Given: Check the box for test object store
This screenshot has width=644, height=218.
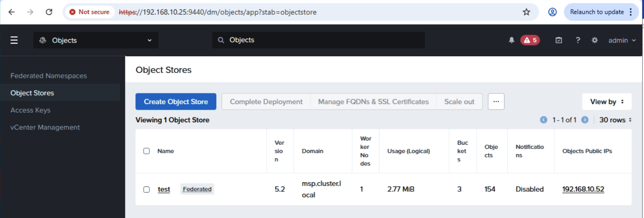Looking at the screenshot, I should click(x=146, y=190).
